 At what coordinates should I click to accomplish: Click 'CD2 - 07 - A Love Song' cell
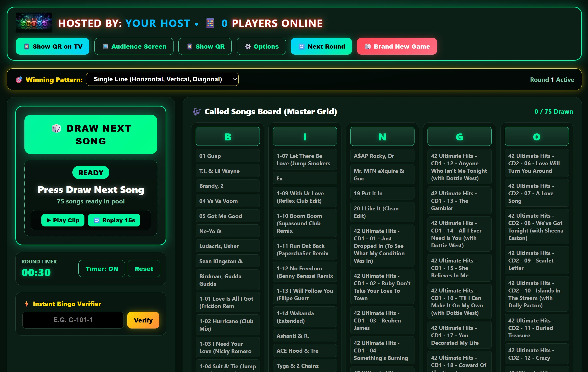536,193
